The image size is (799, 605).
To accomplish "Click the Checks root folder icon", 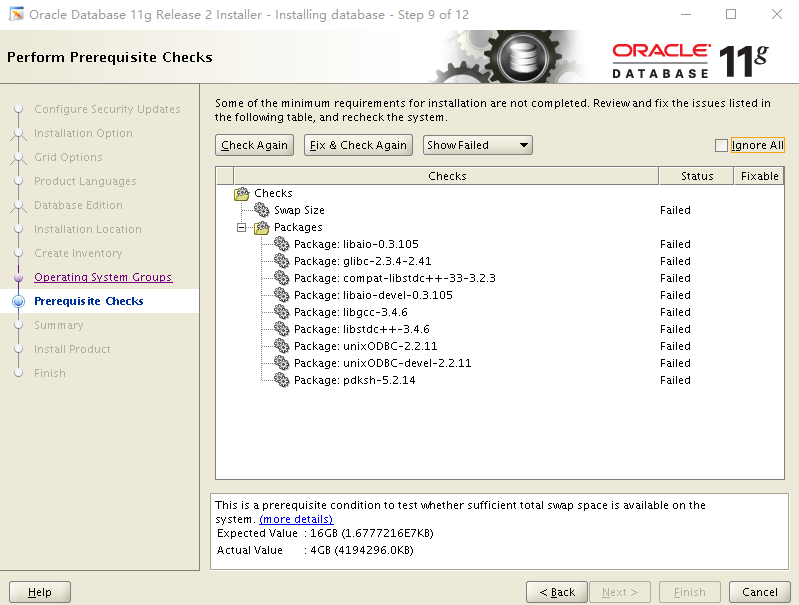I will click(x=242, y=193).
